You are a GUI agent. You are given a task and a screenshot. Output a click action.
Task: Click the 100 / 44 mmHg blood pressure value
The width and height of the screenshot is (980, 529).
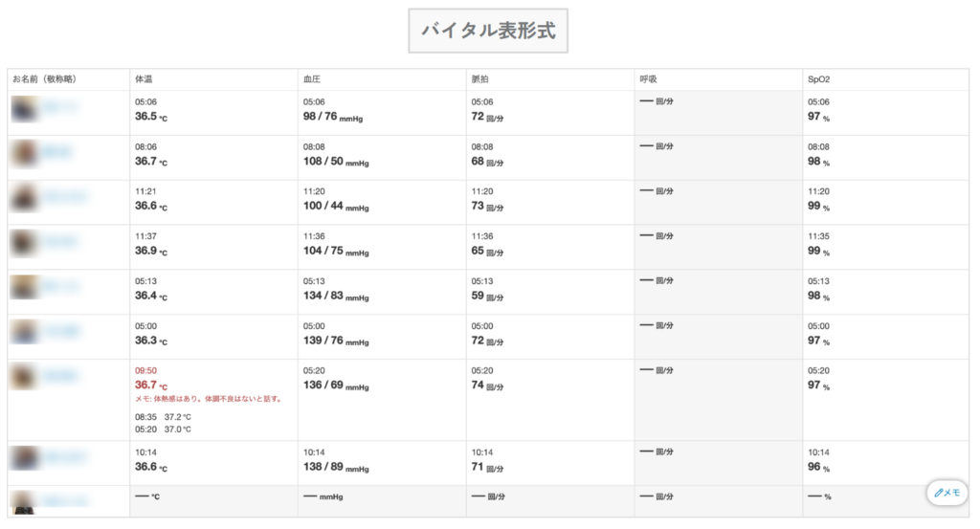336,207
